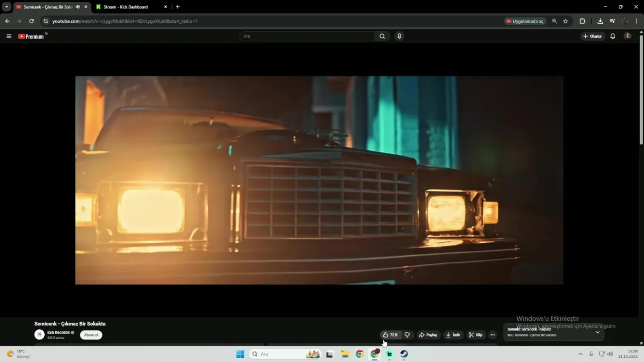Click the YouTube search input field
The width and height of the screenshot is (644, 362).
click(x=307, y=36)
